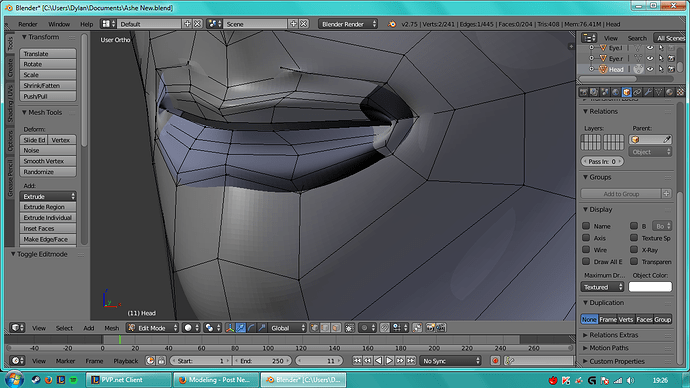Click the Blender logo in the info header
Screen dimensions: 690x388
pyautogui.click(x=392, y=24)
